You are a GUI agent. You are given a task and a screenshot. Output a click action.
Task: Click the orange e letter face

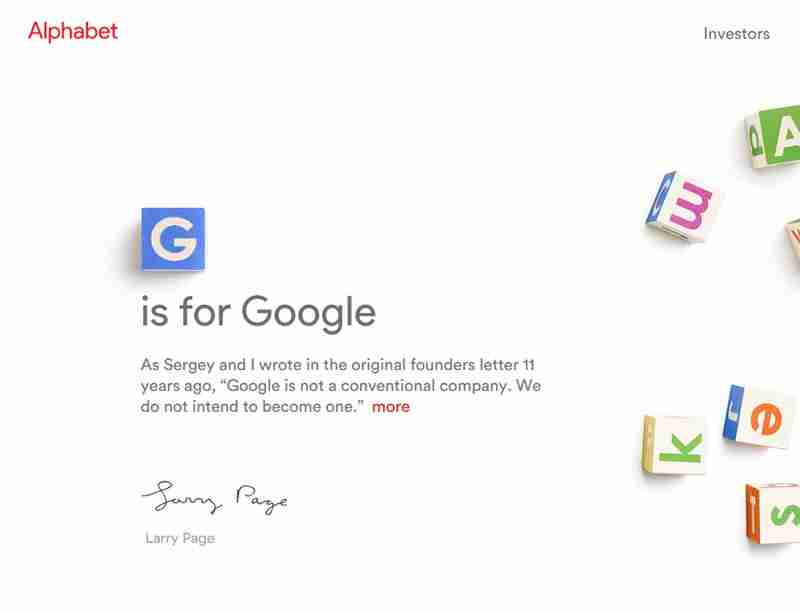(763, 418)
